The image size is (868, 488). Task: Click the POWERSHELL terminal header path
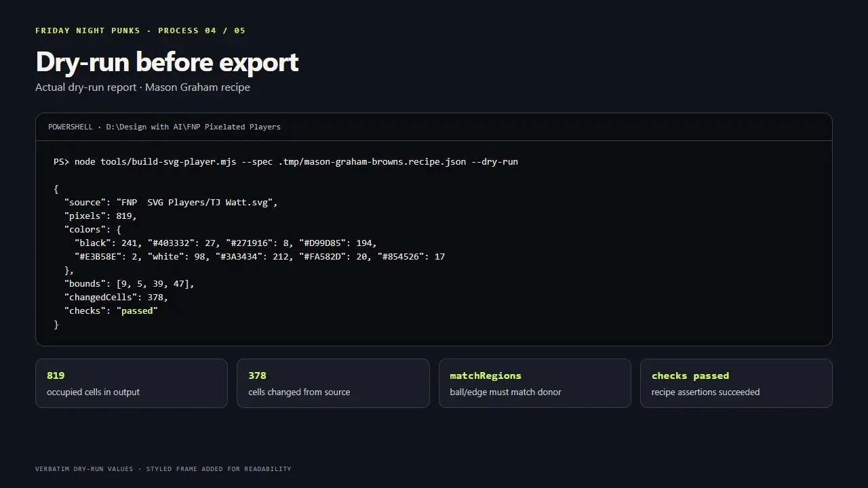click(x=164, y=127)
